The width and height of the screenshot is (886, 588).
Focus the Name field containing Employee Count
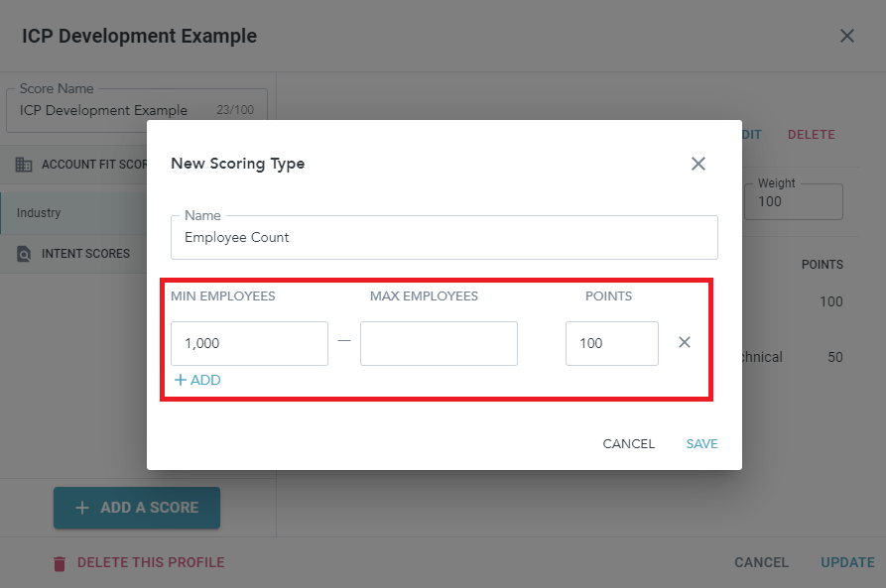[443, 238]
